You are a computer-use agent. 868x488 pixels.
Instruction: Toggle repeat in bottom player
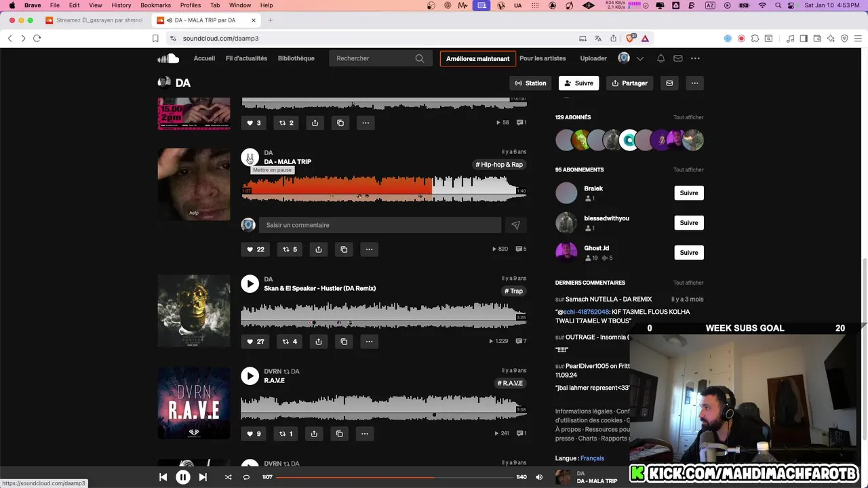click(x=246, y=477)
